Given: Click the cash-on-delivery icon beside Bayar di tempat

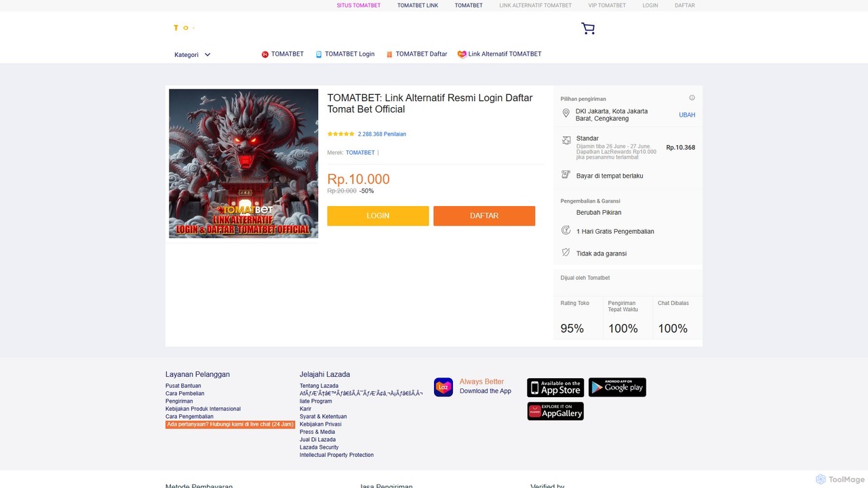Looking at the screenshot, I should pyautogui.click(x=566, y=175).
